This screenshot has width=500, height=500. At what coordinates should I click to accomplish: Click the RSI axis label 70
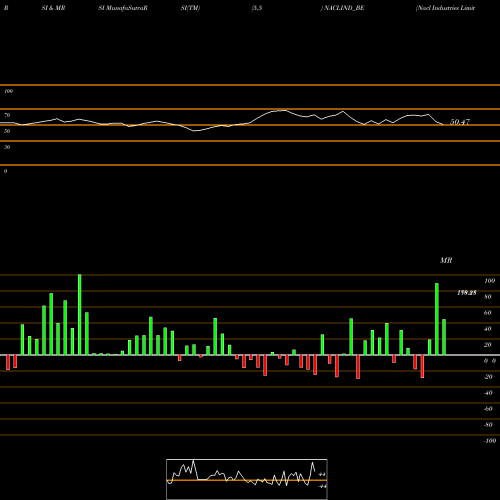pos(7,115)
